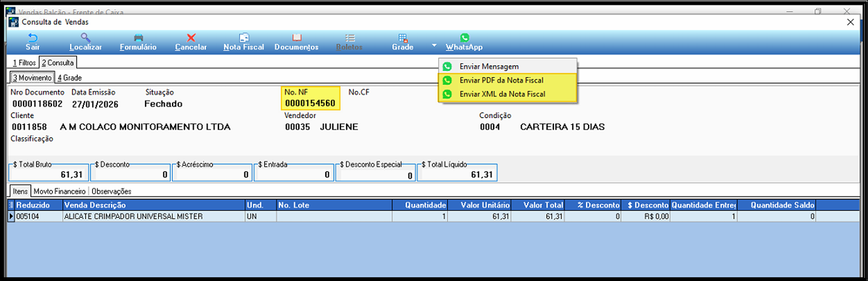The width and height of the screenshot is (868, 281).
Task: Switch to the 2 Consulta tab
Action: click(x=58, y=62)
